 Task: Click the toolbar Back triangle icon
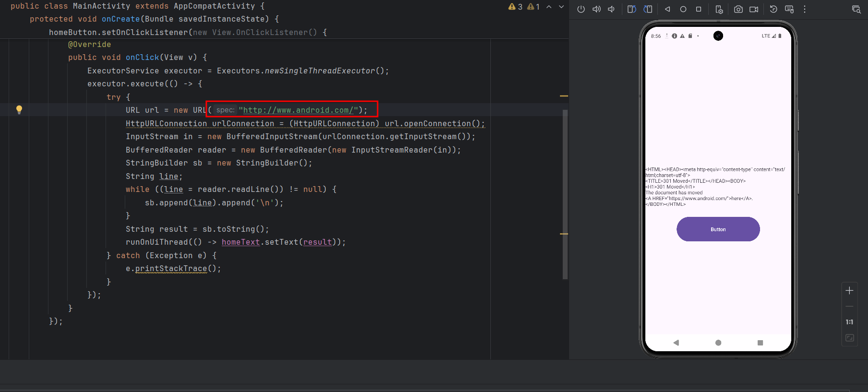[667, 9]
